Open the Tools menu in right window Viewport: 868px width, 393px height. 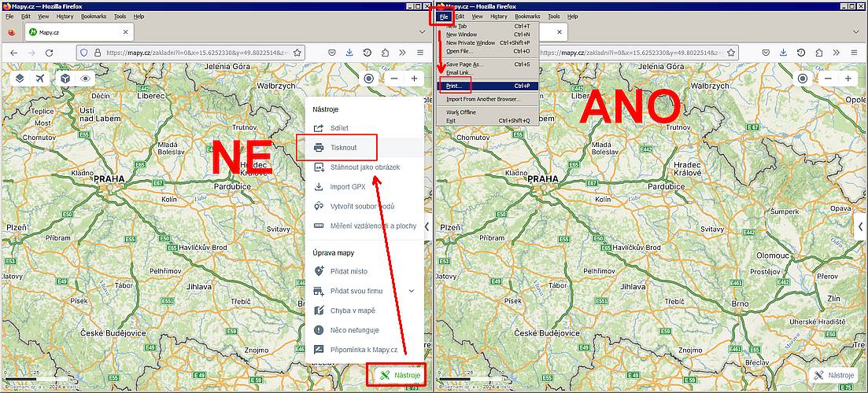(553, 17)
